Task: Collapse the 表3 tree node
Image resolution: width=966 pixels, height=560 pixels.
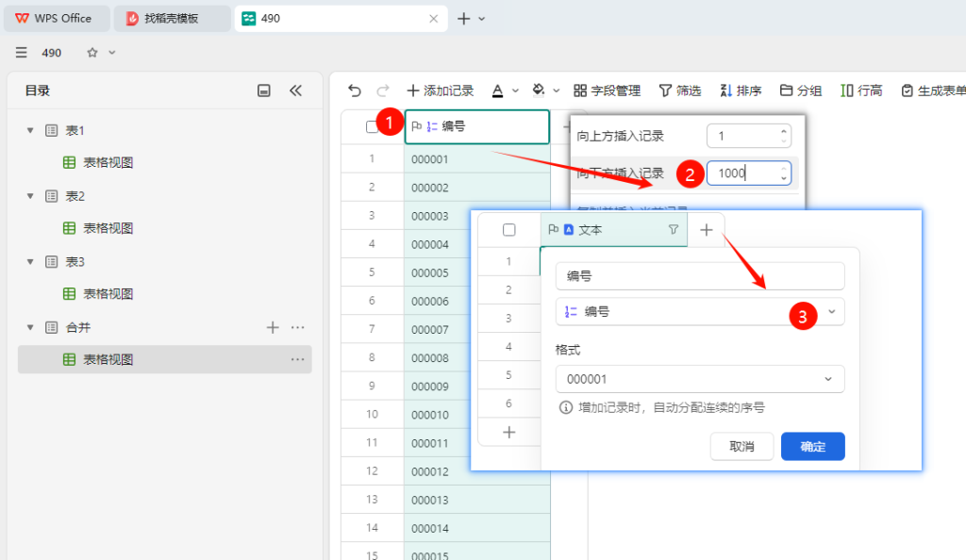Action: (30, 262)
